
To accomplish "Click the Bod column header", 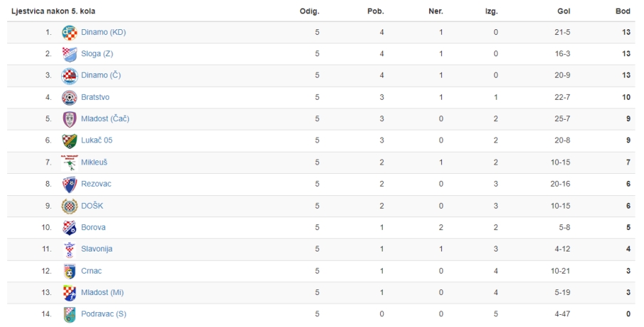I will pyautogui.click(x=623, y=11).
